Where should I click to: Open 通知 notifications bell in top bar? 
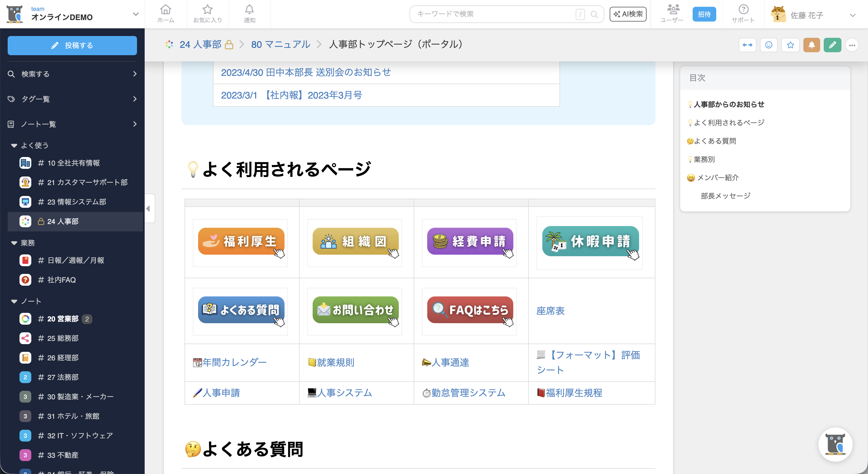[249, 14]
